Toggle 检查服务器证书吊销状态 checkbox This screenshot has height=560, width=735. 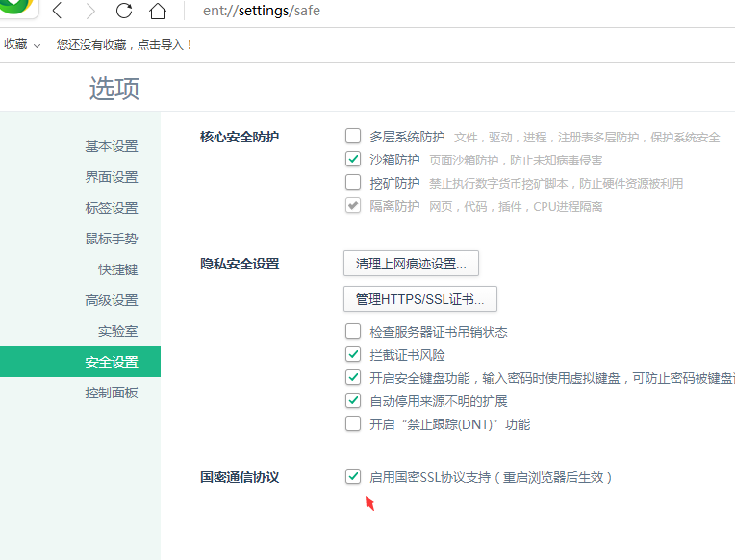(x=353, y=332)
